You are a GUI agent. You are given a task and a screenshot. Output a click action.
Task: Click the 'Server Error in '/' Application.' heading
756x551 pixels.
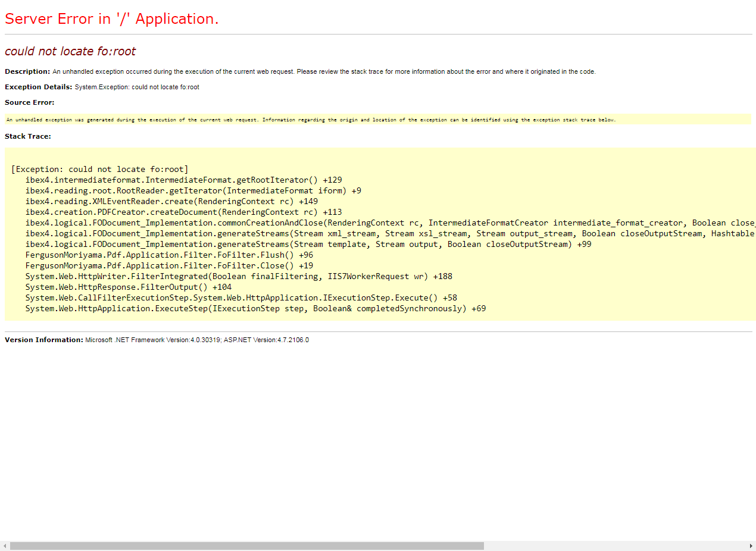tap(112, 19)
